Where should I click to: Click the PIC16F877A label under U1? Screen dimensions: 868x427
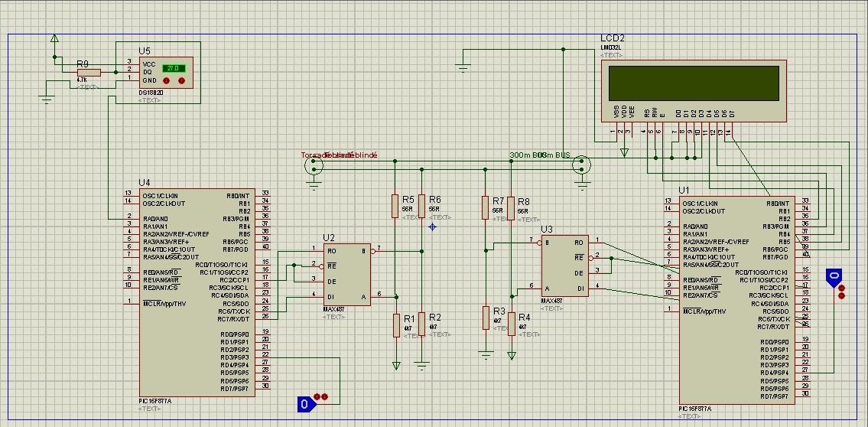point(694,409)
